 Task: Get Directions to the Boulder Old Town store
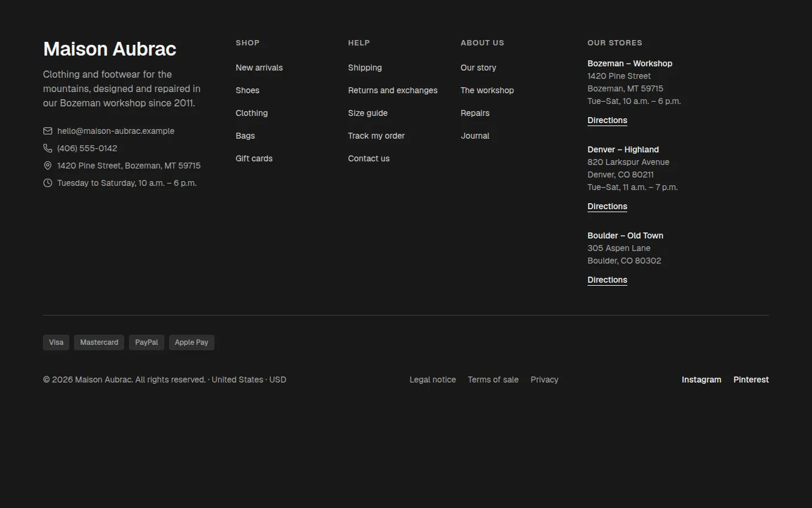pos(607,280)
